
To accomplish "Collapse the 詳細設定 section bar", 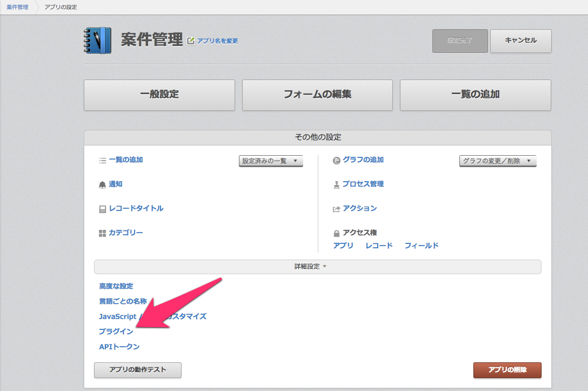I will pyautogui.click(x=317, y=267).
